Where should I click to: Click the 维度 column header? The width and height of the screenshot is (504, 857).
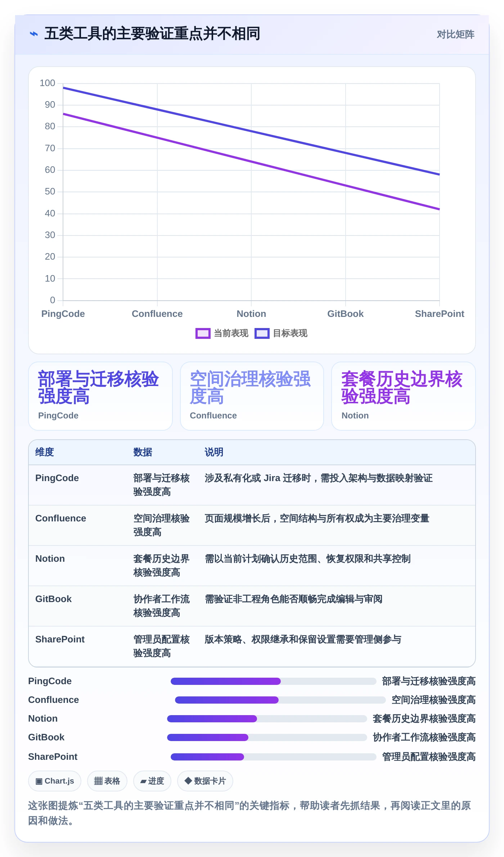point(45,452)
